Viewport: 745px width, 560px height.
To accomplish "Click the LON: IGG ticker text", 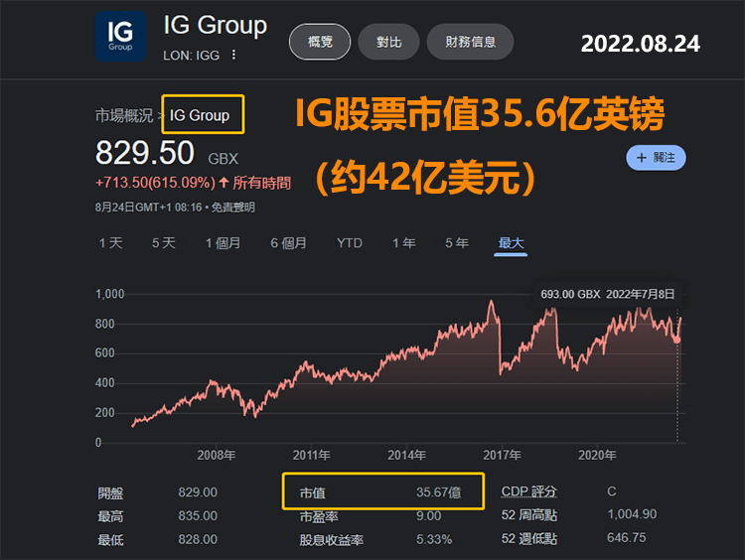I will tap(191, 56).
